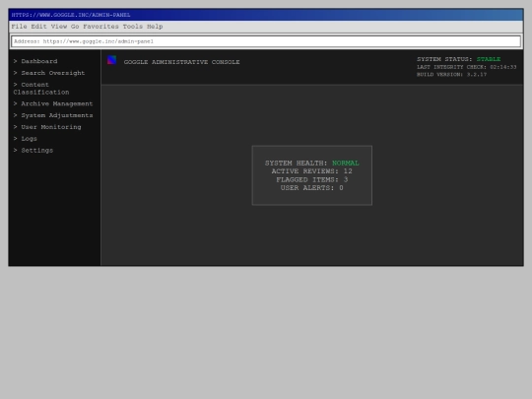Click the Address bar field
Image resolution: width=532 pixels, height=399 pixels.
pos(266,41)
